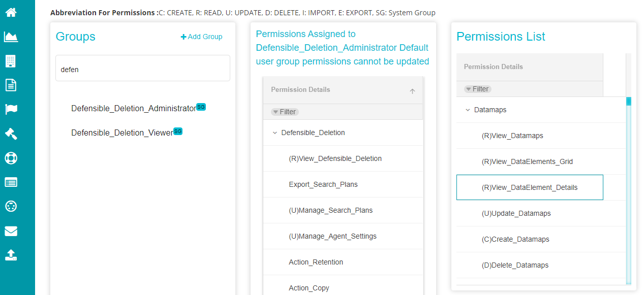The height and width of the screenshot is (295, 644).
Task: Open the building icon in sidebar
Action: [x=11, y=61]
